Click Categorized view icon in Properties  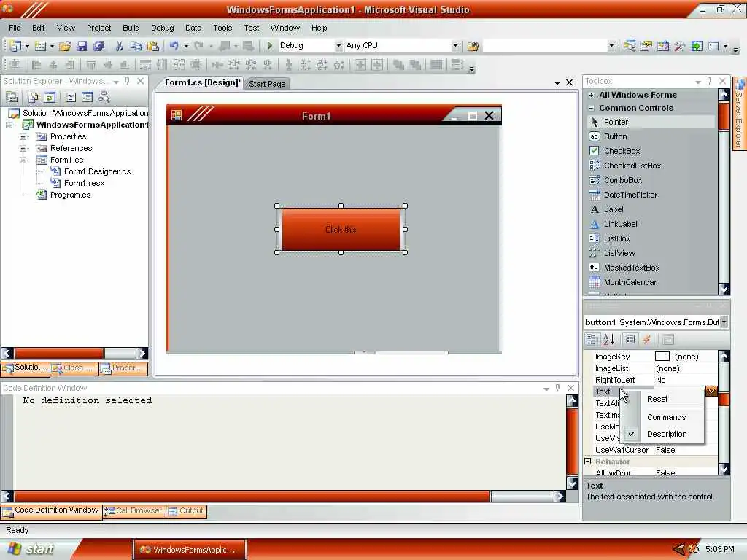[x=592, y=340]
